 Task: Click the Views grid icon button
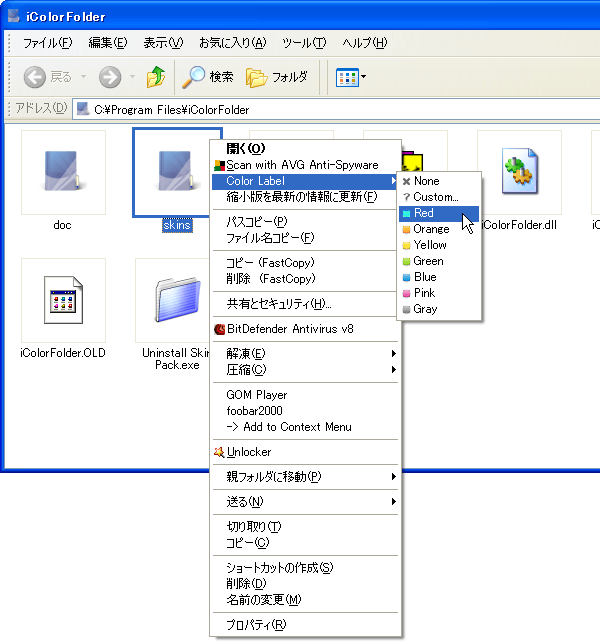tap(347, 77)
